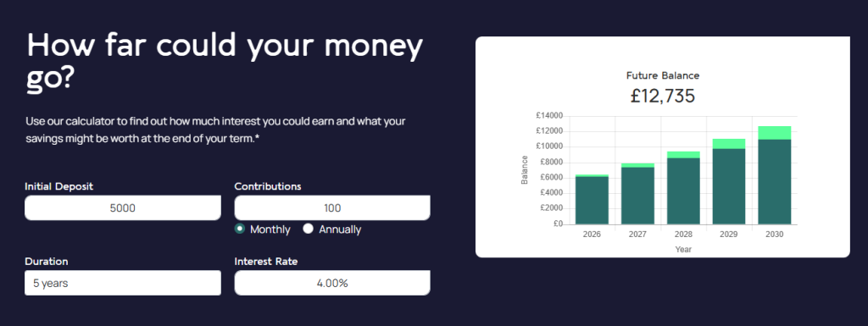Click the light green interest segment for 2029
The image size is (868, 326).
coord(729,144)
